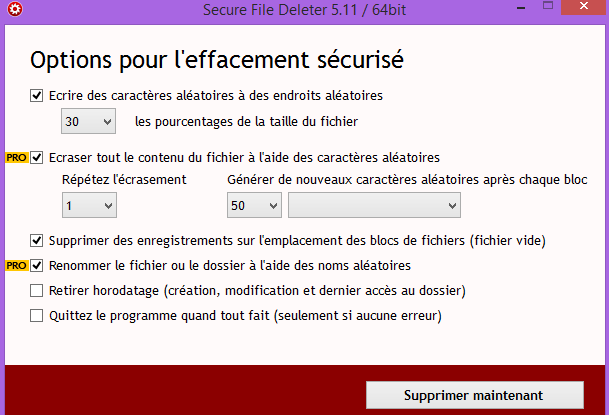This screenshot has height=415, width=609.
Task: Click the PRO badge next to Ecraser option
Action: click(17, 158)
